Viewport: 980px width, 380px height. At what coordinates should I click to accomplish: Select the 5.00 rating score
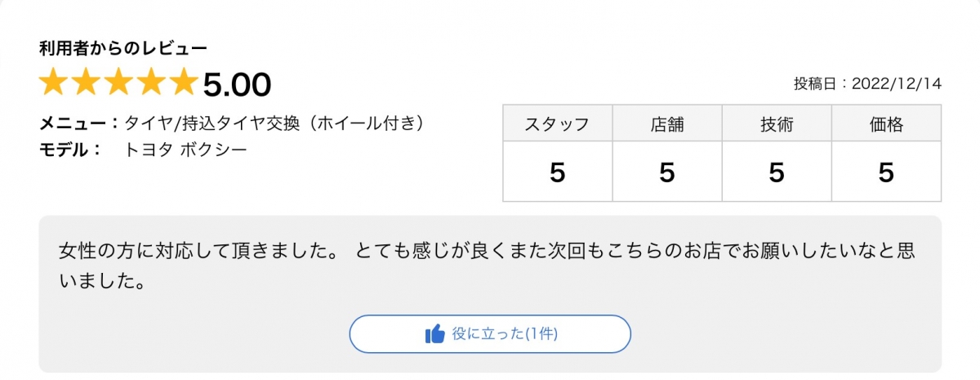(x=237, y=84)
